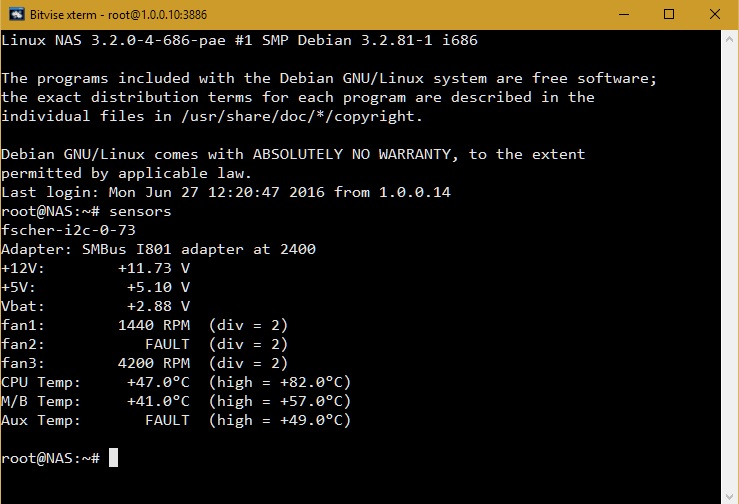Click the fan1 1440 RPM reading
The width and height of the screenshot is (739, 504).
(x=153, y=325)
